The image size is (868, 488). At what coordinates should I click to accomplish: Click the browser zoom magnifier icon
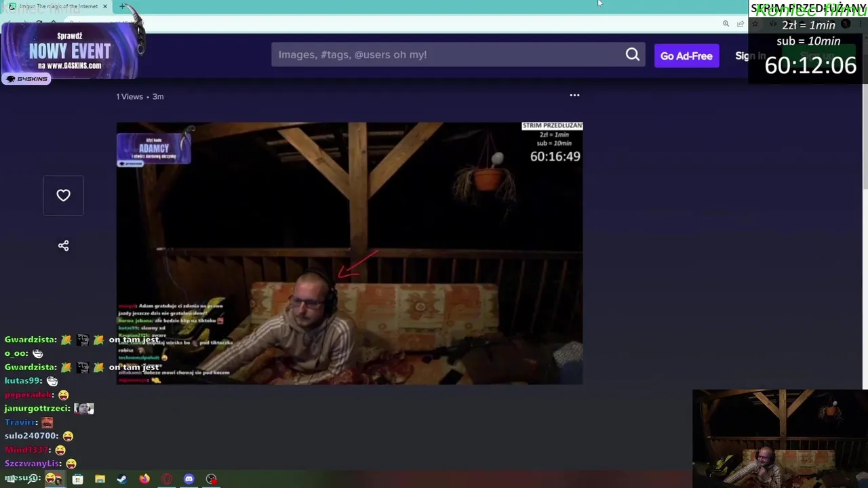coord(726,24)
